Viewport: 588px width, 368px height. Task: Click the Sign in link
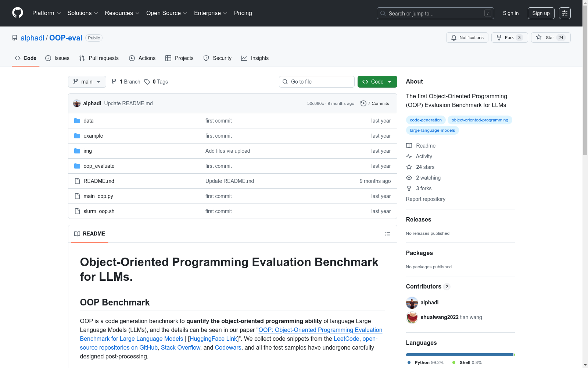pos(511,13)
